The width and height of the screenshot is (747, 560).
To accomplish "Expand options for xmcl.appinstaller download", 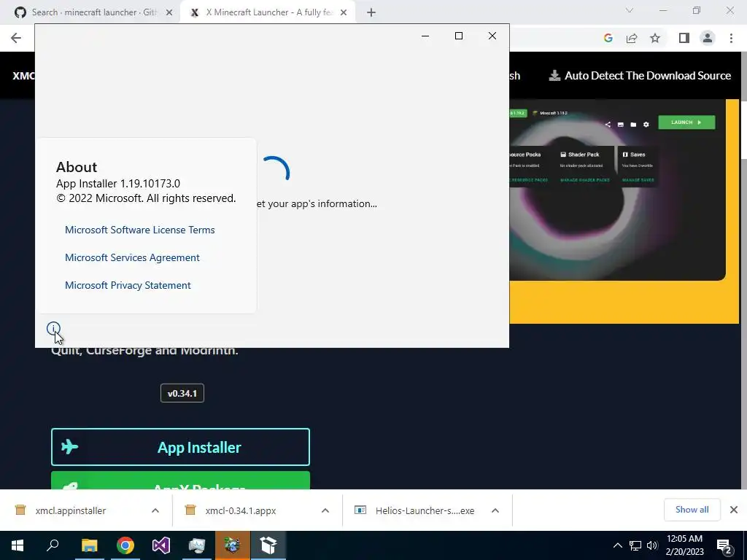I will [155, 510].
